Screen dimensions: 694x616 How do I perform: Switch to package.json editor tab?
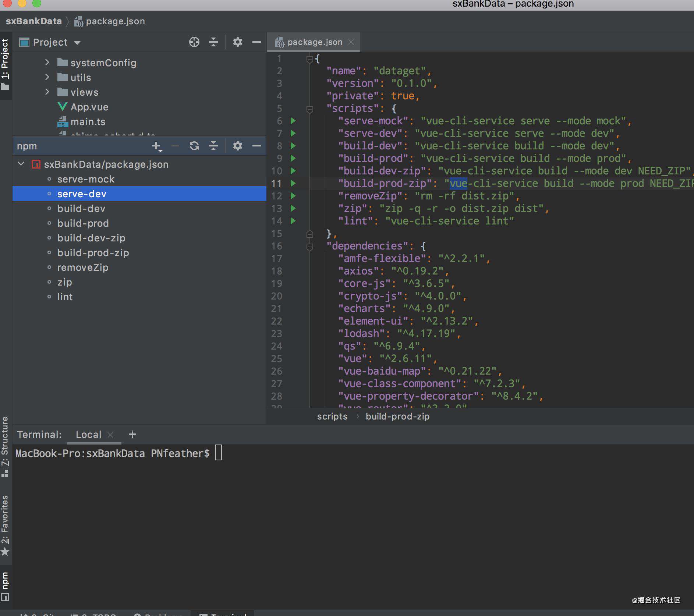[314, 42]
